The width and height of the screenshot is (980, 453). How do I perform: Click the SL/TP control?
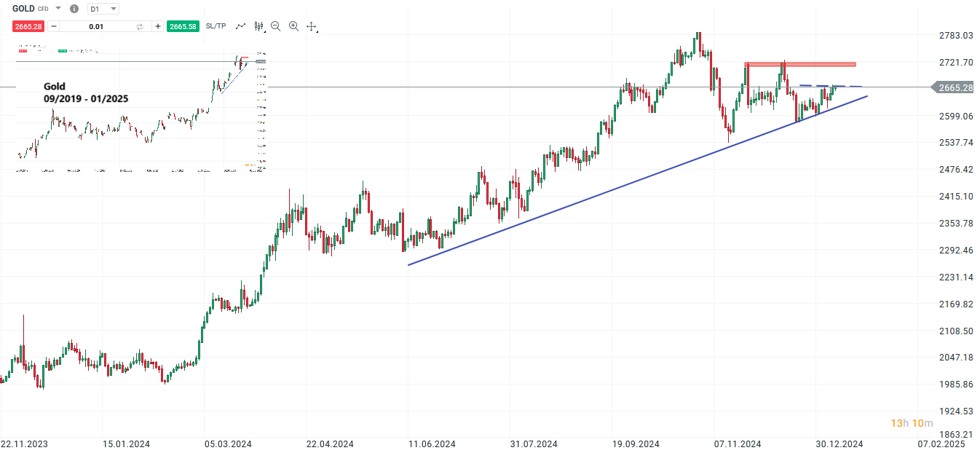point(216,26)
